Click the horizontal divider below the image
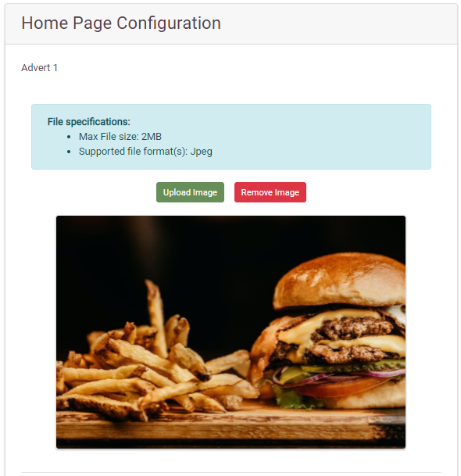 pos(230,472)
